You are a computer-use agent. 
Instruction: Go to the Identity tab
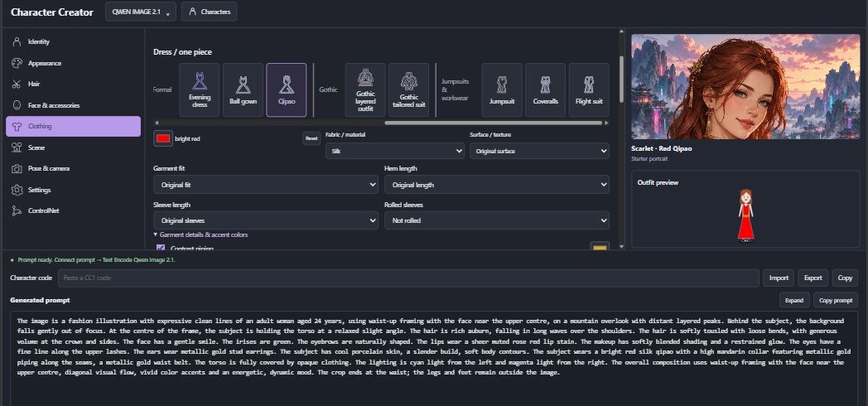tap(73, 41)
